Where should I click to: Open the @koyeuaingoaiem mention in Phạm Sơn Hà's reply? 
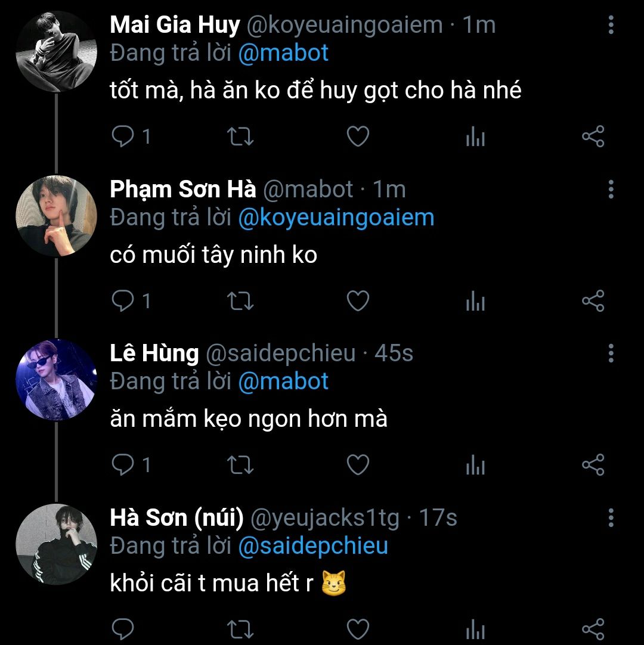pos(336,218)
